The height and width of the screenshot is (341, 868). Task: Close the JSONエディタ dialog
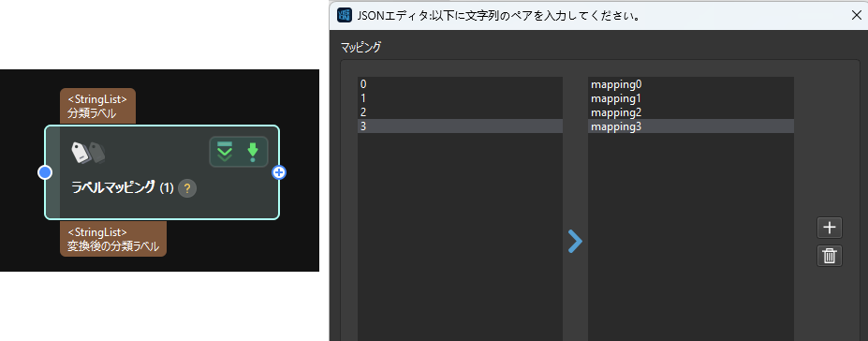(x=856, y=16)
